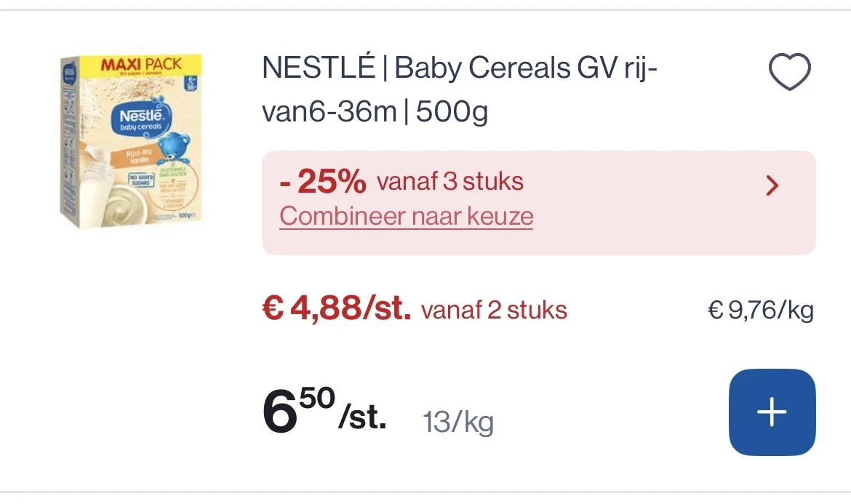Tap the grey 13/kg unit price
Viewport: 851px width, 504px height.
pos(458,421)
